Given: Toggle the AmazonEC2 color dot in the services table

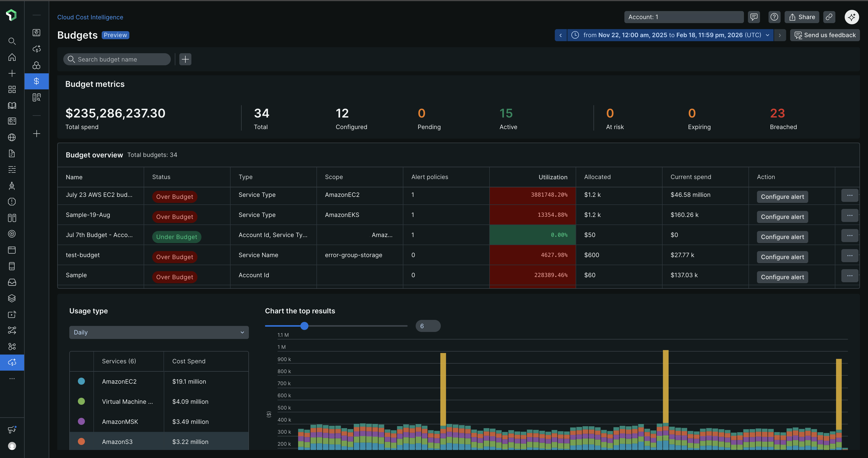Looking at the screenshot, I should 81,381.
